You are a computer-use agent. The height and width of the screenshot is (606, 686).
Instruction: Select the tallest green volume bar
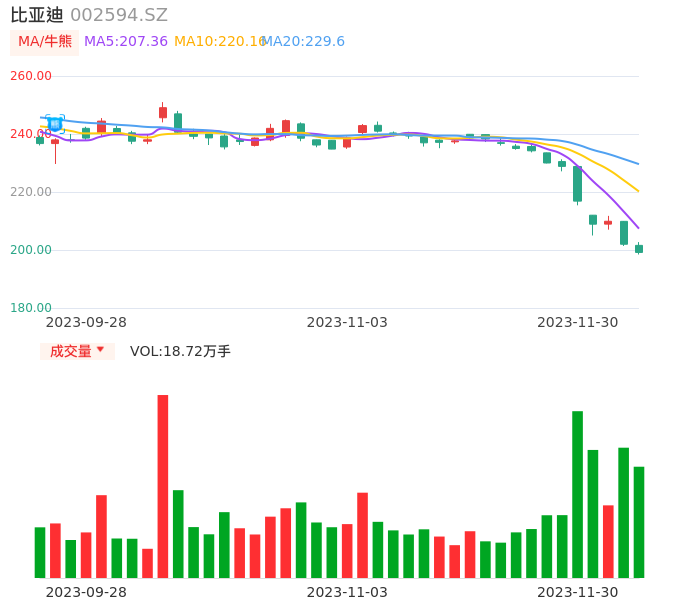coord(578,494)
